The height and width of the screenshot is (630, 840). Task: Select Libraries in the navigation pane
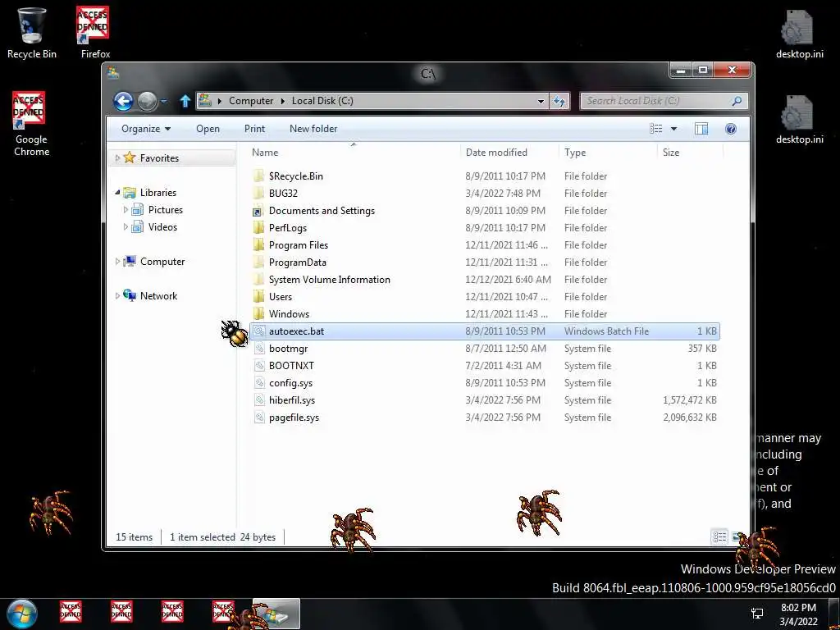click(x=158, y=192)
